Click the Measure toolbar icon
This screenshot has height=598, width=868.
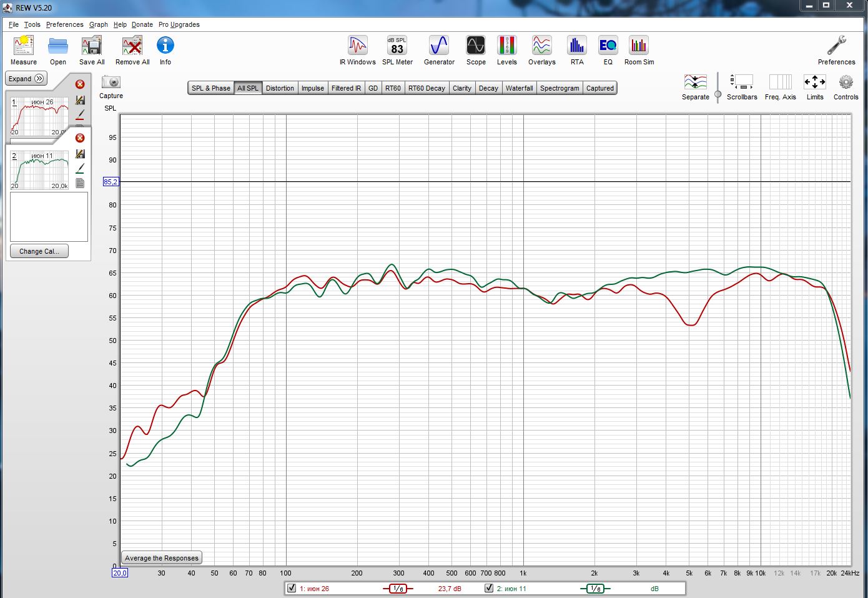[24, 46]
